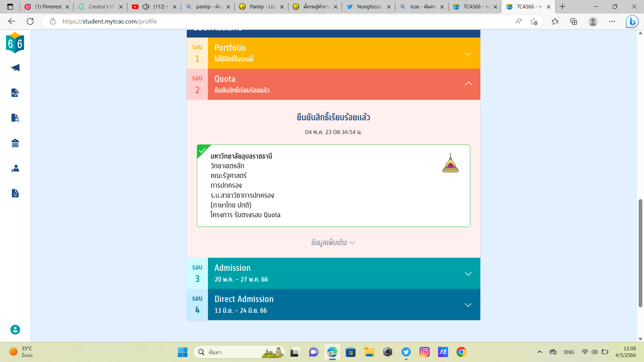Image resolution: width=644 pixels, height=362 pixels.
Task: Show hidden system tray icons
Action: pyautogui.click(x=539, y=352)
